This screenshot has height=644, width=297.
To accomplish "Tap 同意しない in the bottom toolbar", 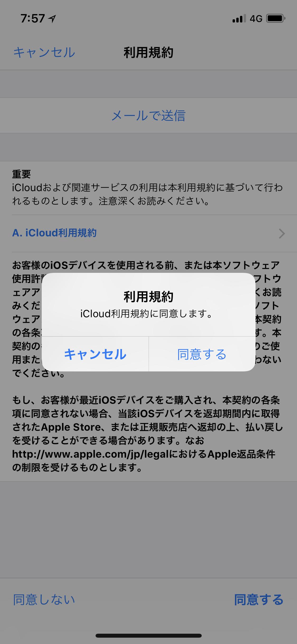I will pos(44,600).
